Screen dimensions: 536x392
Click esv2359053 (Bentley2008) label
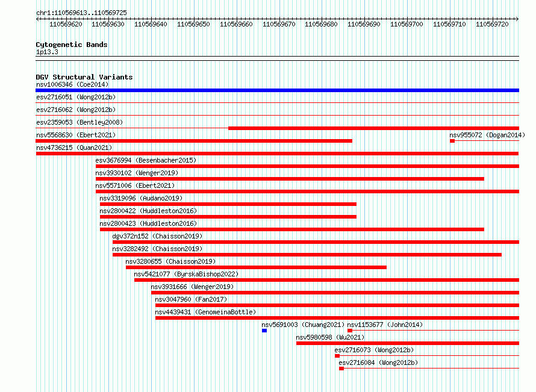[x=79, y=122]
